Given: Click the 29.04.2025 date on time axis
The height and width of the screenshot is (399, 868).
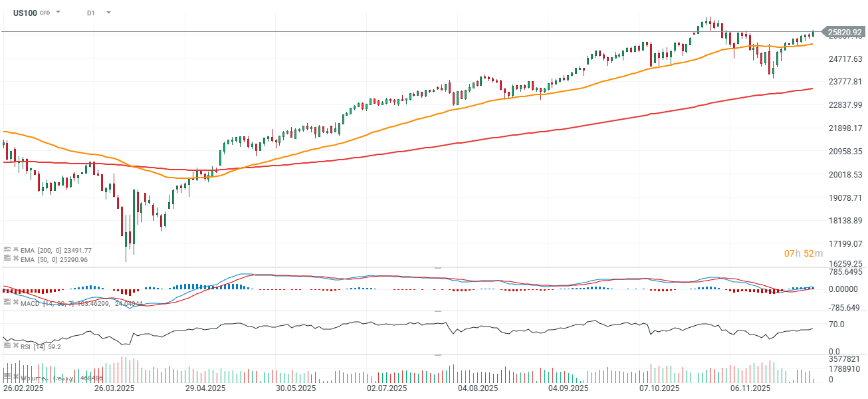Looking at the screenshot, I should pyautogui.click(x=205, y=388).
